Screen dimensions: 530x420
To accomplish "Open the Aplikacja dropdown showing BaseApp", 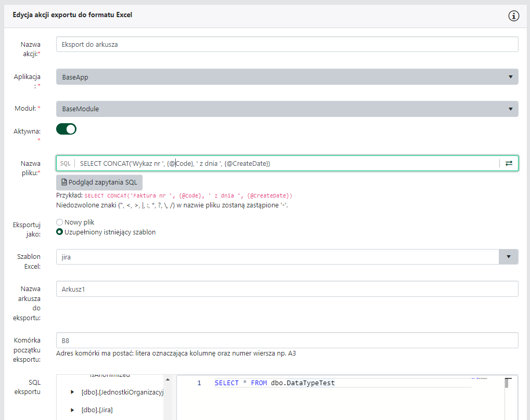I will [x=287, y=77].
